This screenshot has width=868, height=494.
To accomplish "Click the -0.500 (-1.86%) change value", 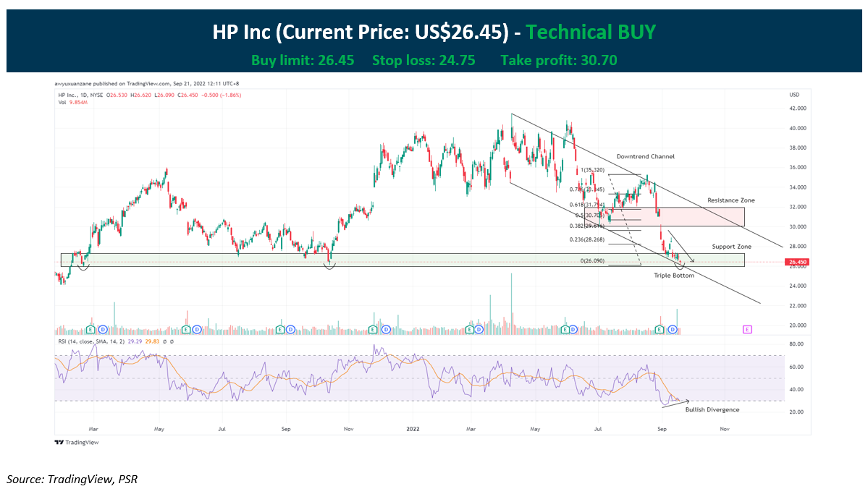I will point(221,95).
